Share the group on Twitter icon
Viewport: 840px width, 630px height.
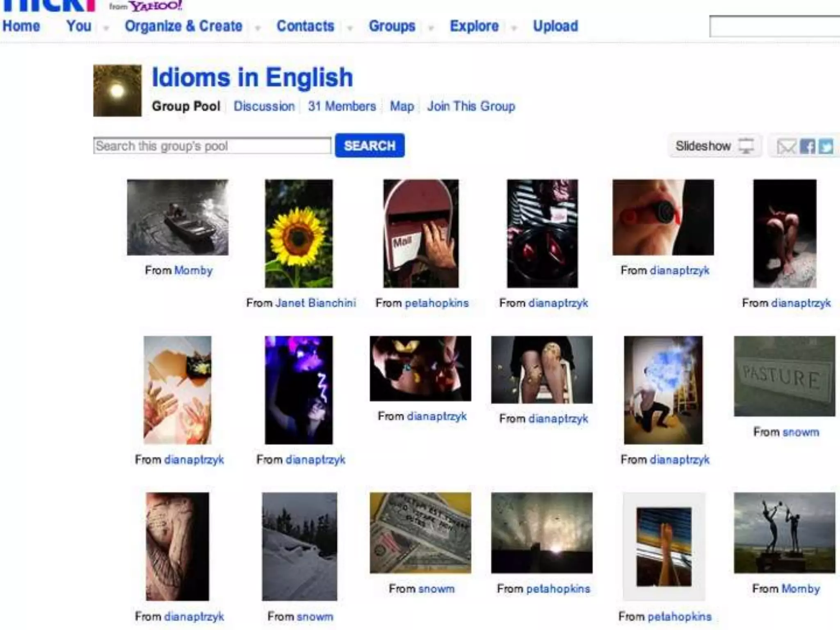click(826, 146)
